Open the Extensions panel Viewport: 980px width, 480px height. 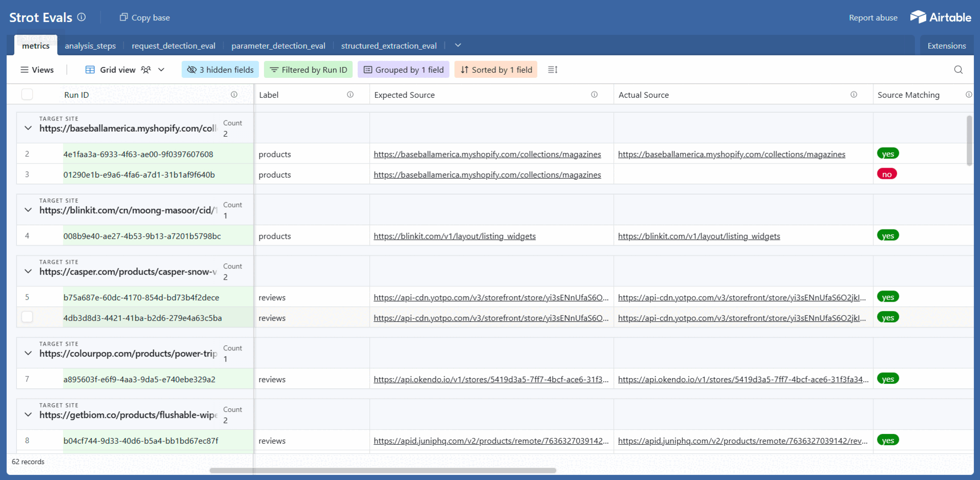tap(947, 46)
